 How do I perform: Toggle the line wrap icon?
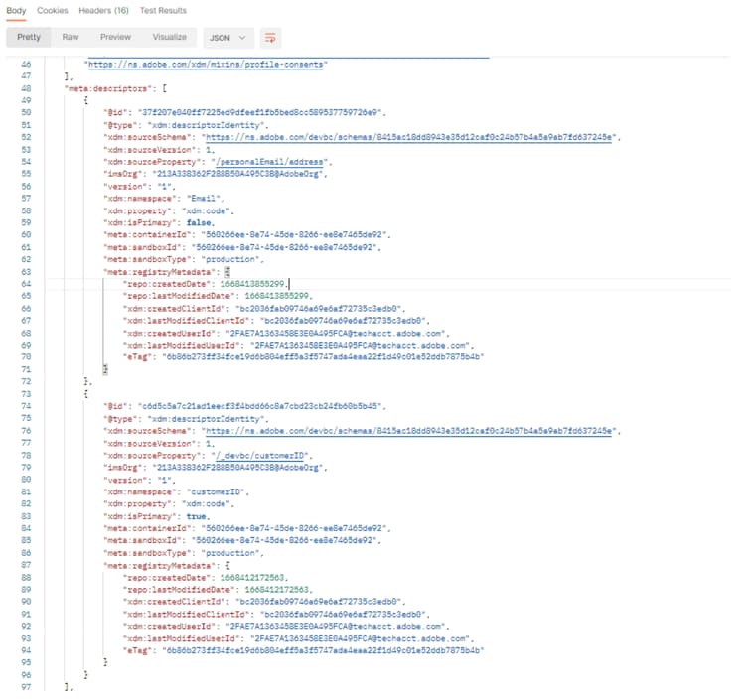[270, 38]
